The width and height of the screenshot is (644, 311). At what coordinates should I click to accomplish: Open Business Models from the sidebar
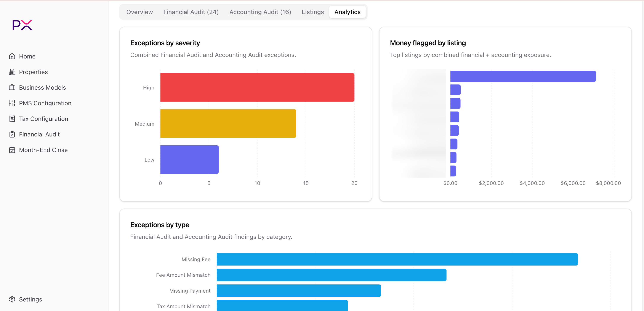tap(43, 87)
